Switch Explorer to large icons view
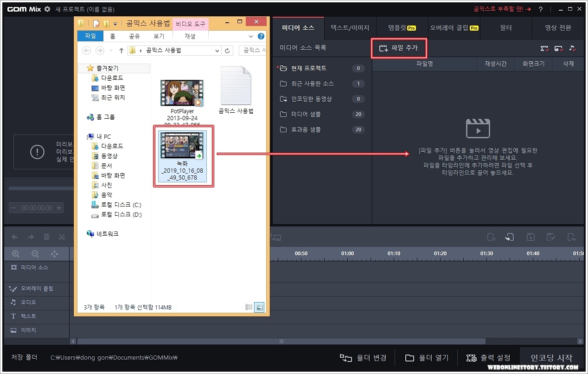This screenshot has width=588, height=374. 259,307
